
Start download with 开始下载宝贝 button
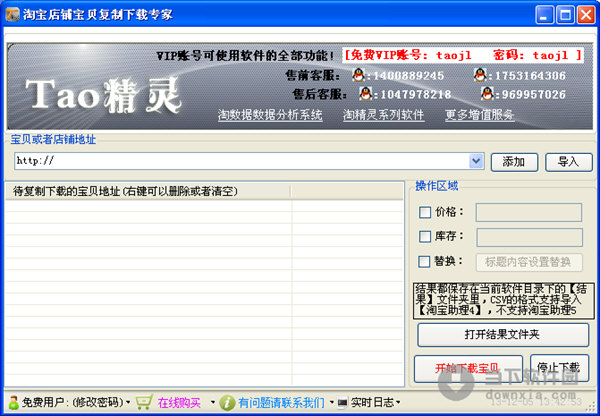pyautogui.click(x=468, y=369)
